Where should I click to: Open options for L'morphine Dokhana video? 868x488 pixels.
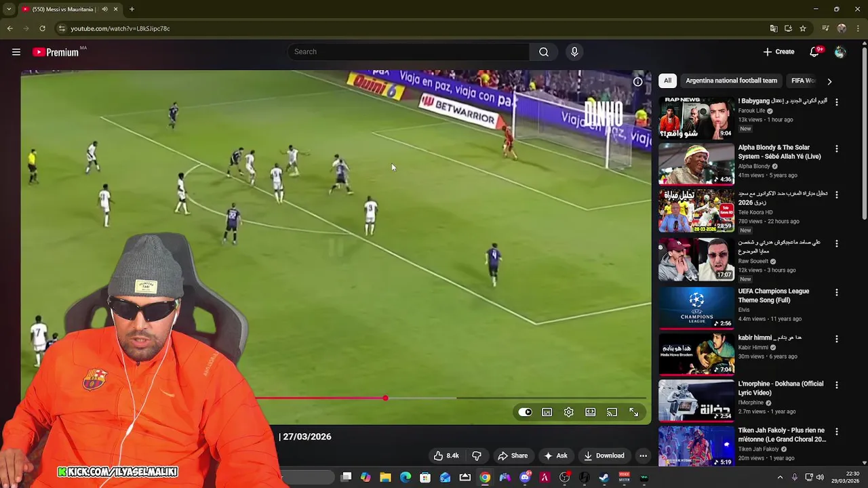(836, 385)
